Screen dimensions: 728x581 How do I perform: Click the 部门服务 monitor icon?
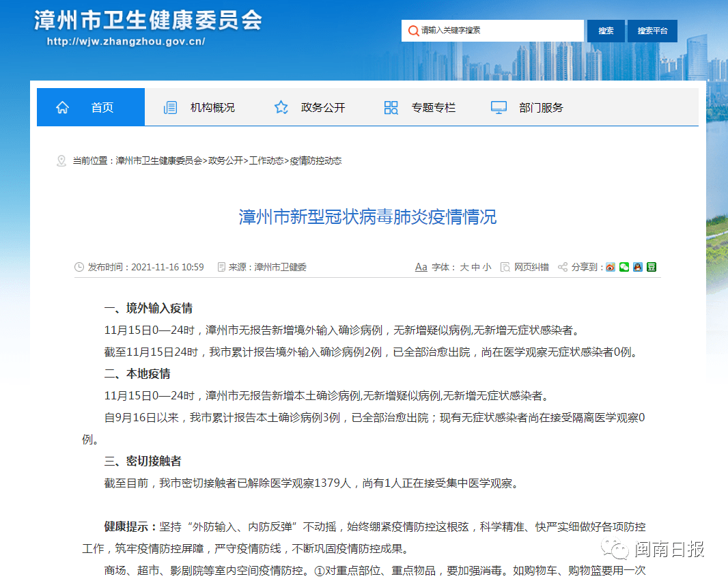click(499, 108)
